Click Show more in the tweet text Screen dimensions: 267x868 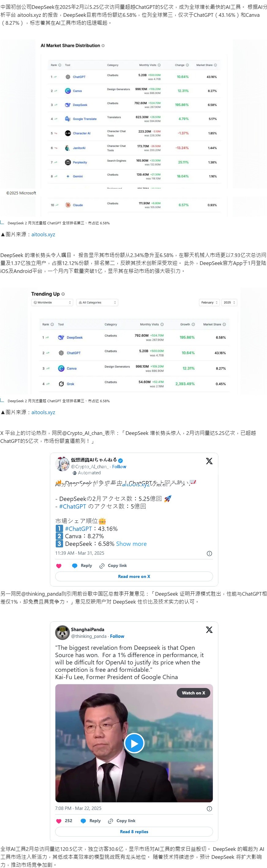pyautogui.click(x=131, y=543)
